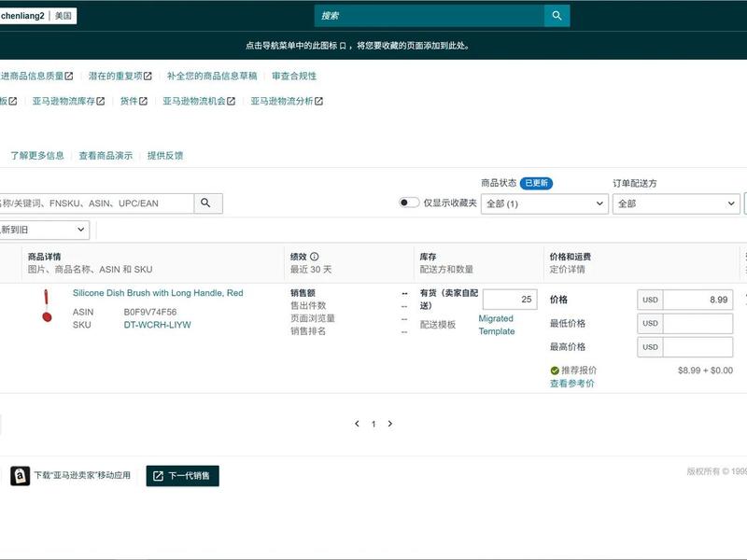The height and width of the screenshot is (560, 747).
Task: Toggle the 仅显示收藏夹 switch
Action: click(409, 203)
